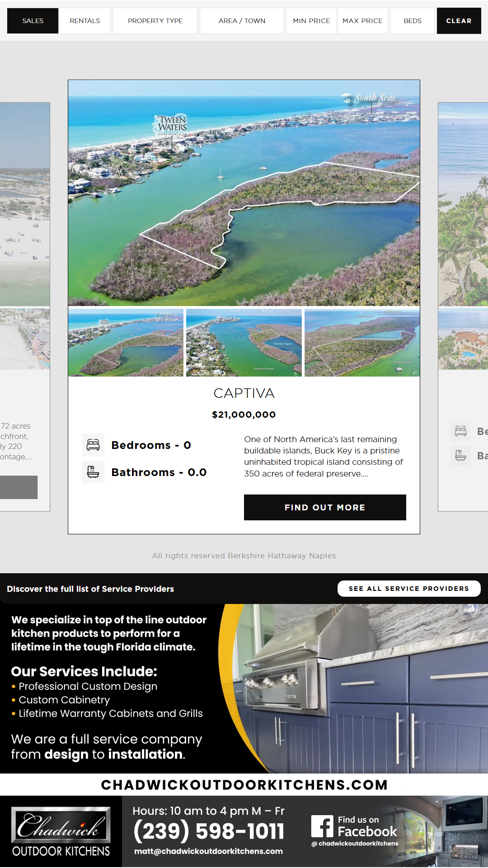The width and height of the screenshot is (488, 868).
Task: Go to the next listing card on right
Action: tap(463, 307)
